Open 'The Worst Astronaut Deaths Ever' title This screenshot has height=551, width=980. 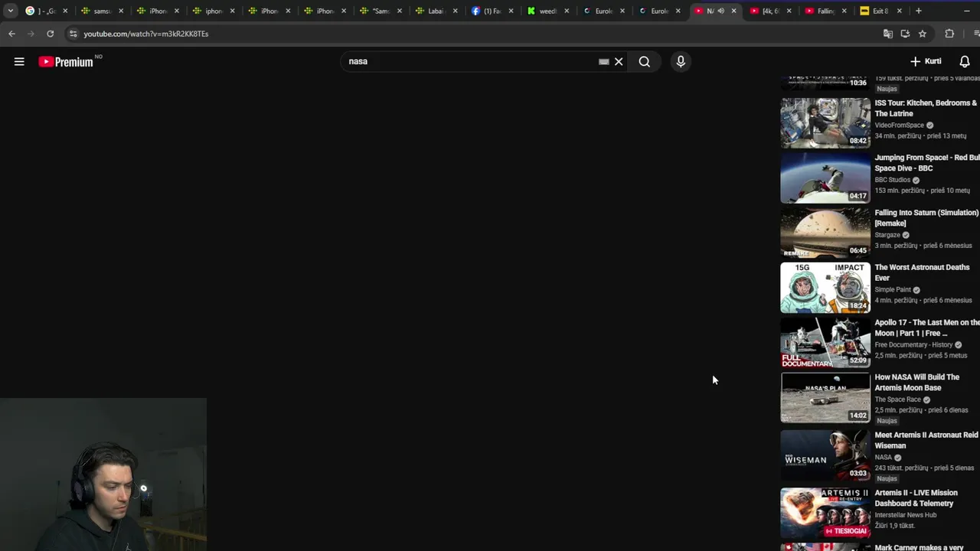922,272
